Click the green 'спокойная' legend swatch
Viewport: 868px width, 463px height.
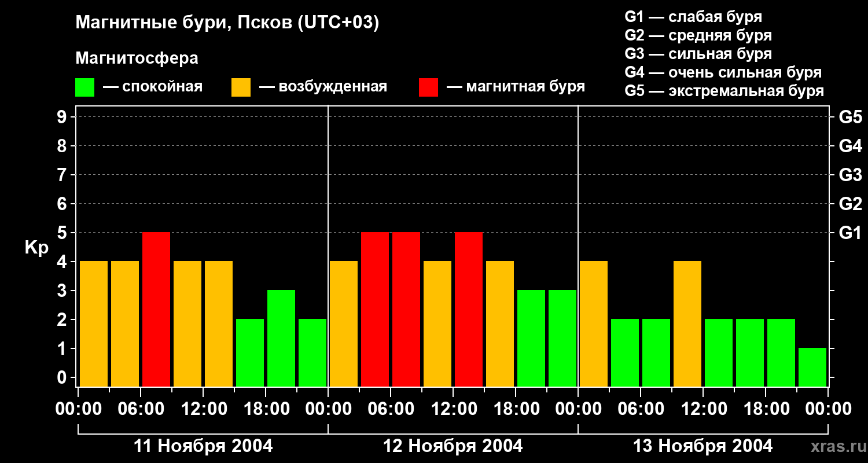pos(84,87)
